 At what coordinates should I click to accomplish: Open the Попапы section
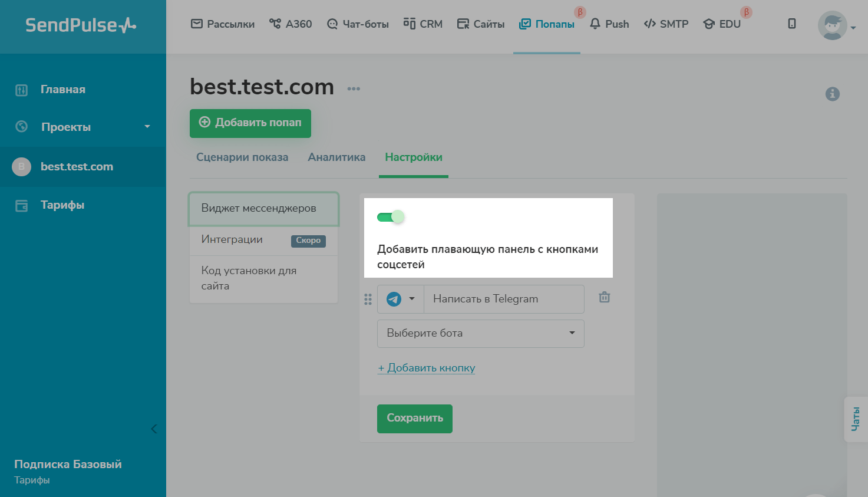coord(547,24)
